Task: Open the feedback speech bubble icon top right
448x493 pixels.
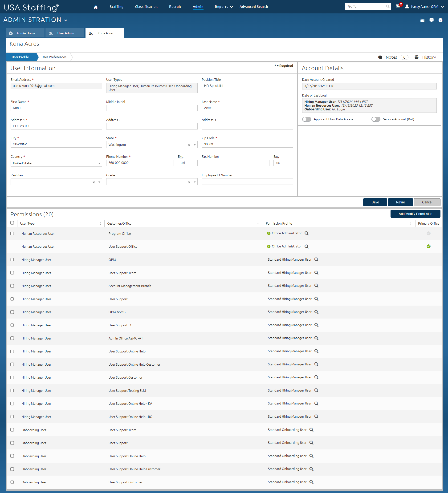Action: tap(432, 20)
